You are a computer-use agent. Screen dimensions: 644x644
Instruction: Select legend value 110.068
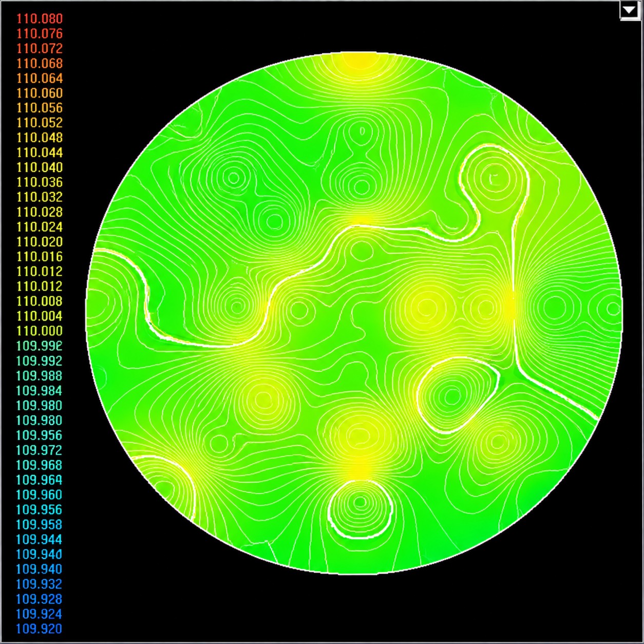pos(40,63)
